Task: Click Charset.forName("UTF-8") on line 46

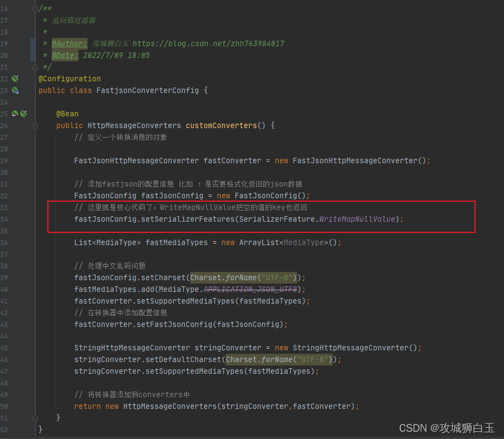Action: [x=279, y=359]
